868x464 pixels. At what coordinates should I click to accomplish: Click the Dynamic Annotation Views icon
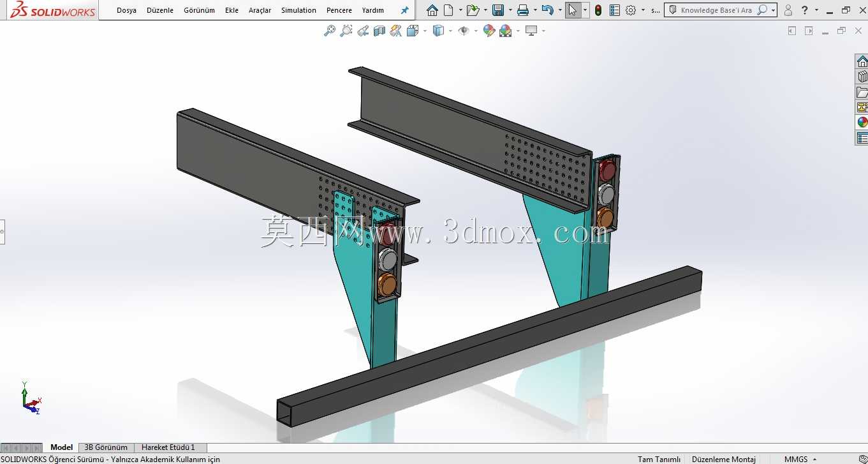[x=395, y=31]
